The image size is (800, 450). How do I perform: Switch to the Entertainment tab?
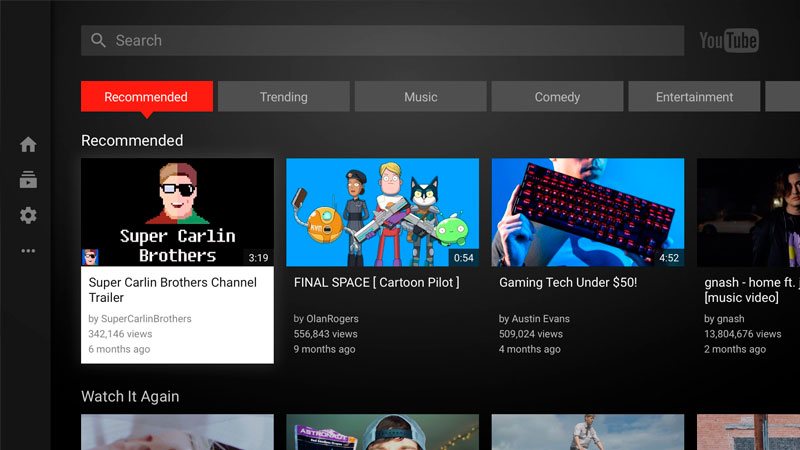pyautogui.click(x=694, y=96)
